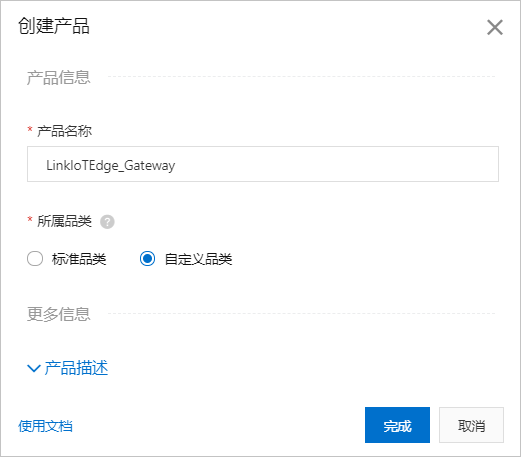Screen dimensions: 521x457
Task: Cancel with the 取消 button
Action: coord(471,425)
